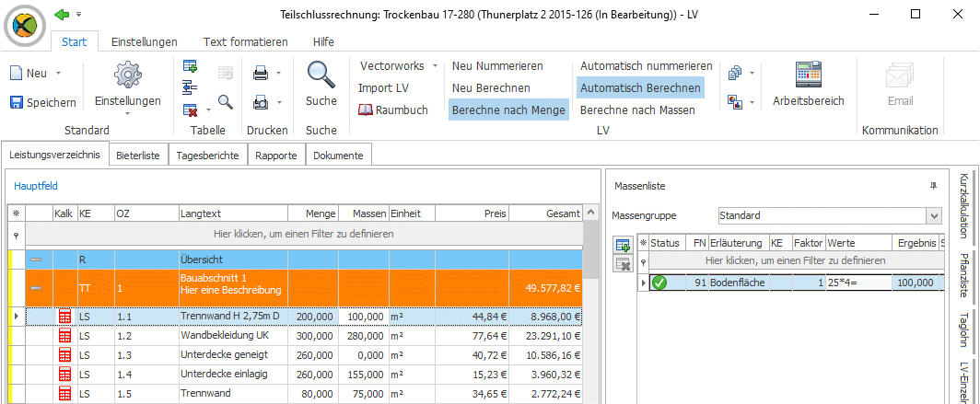Click calculator icon in row 1.2
The height and width of the screenshot is (404, 980).
[65, 335]
